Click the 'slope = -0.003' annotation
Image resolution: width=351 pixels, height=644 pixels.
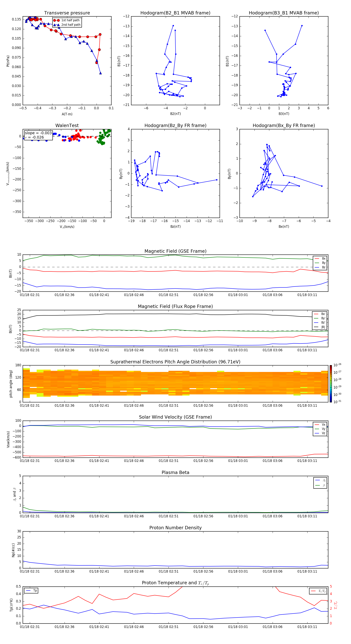[38, 133]
